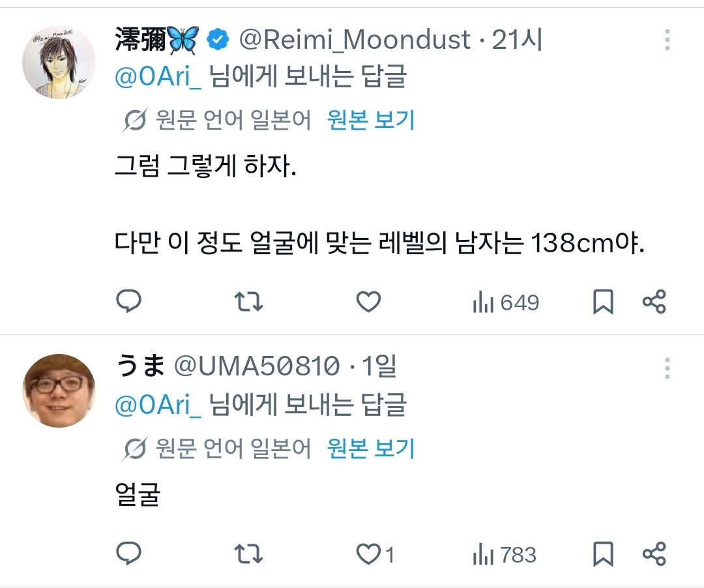Like the UMA50810 tweet with 1 like
Viewport: 704px width, 588px height.
[x=375, y=554]
